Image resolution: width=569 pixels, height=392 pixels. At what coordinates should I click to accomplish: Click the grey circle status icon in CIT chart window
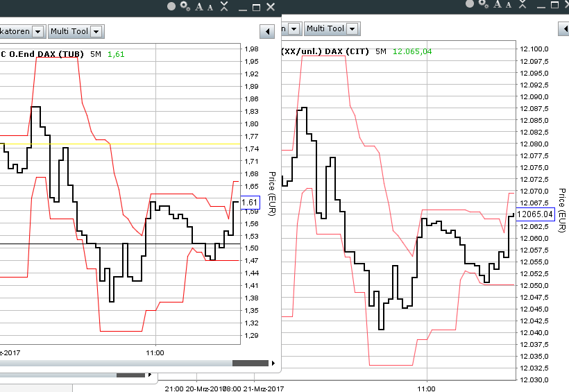click(x=470, y=4)
